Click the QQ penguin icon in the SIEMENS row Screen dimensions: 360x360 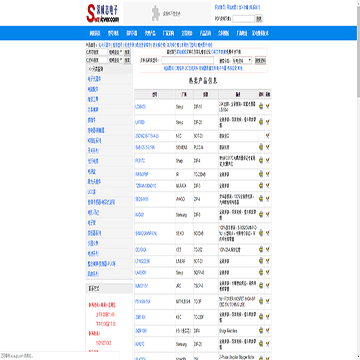261,147
